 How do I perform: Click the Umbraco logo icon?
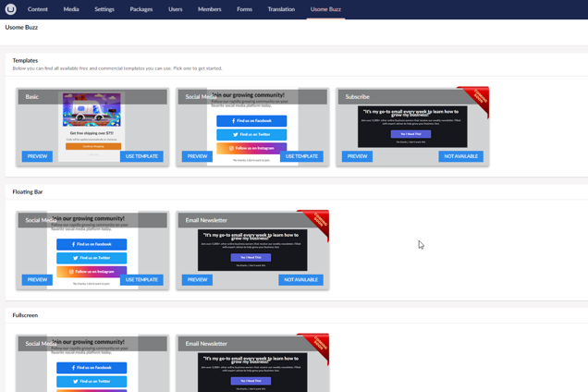(10, 9)
